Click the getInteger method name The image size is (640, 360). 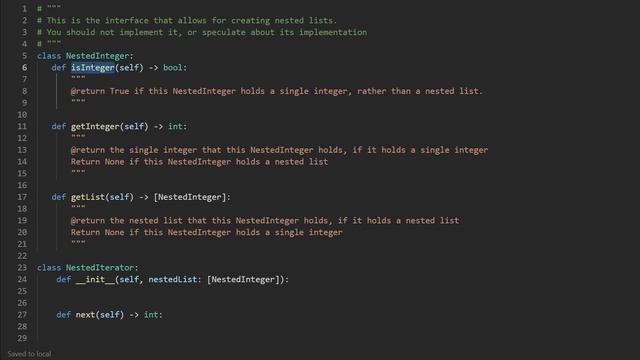tap(95, 127)
